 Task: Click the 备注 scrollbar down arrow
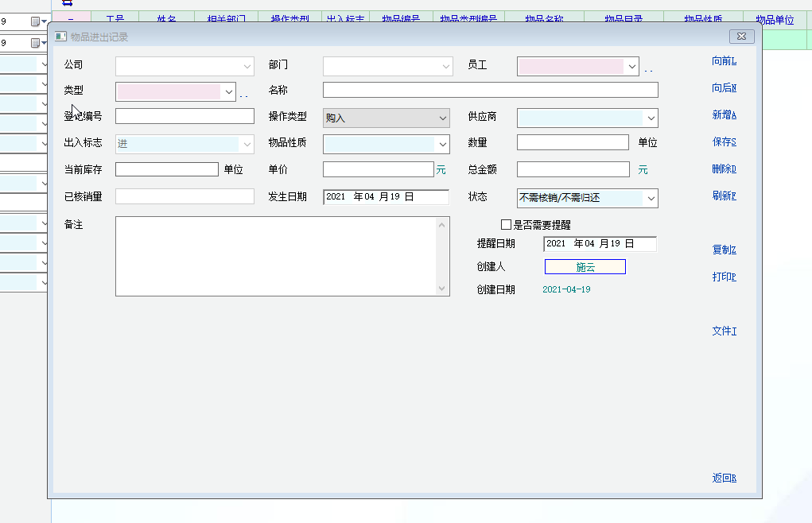coord(442,288)
